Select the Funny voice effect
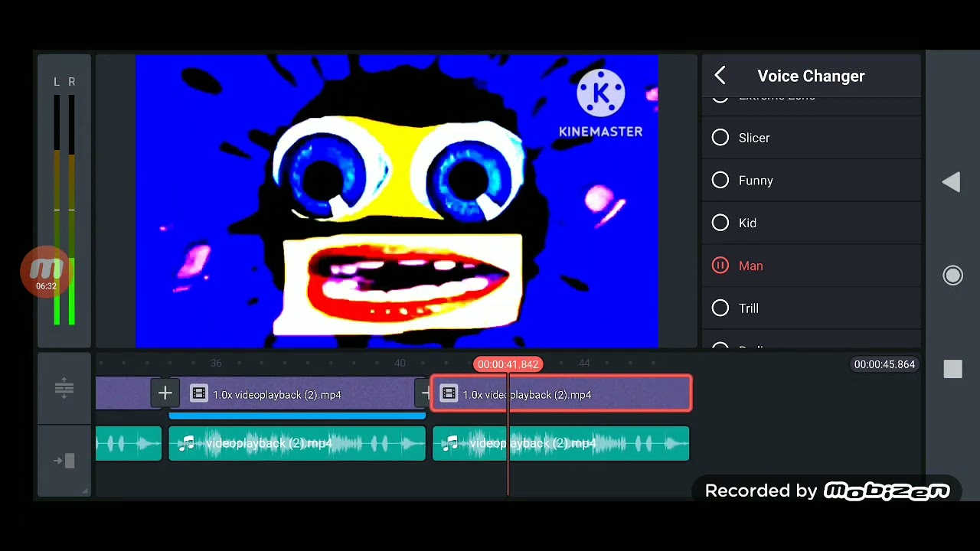980x551 pixels. 812,181
